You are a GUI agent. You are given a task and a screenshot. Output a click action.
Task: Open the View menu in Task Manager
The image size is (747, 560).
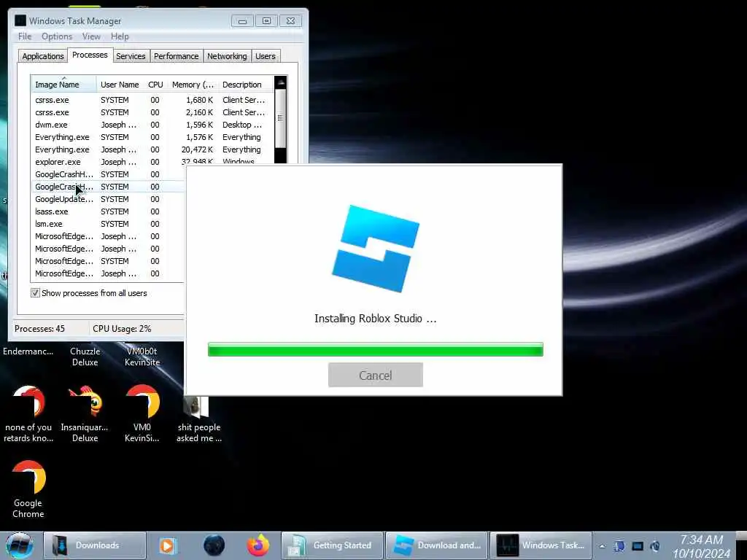91,36
